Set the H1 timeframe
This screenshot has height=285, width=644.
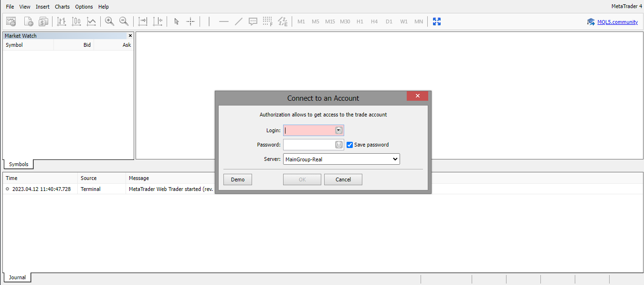(360, 21)
